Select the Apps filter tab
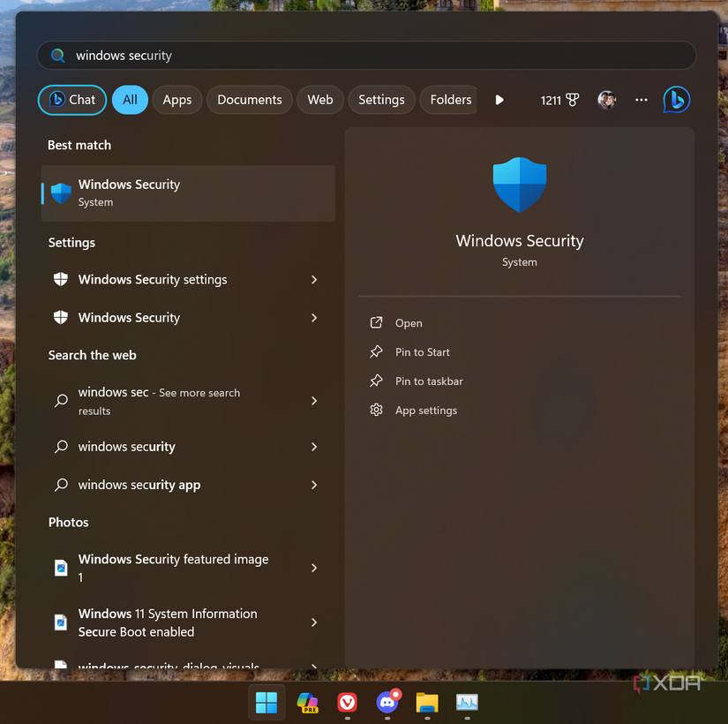This screenshot has height=724, width=728. (177, 100)
